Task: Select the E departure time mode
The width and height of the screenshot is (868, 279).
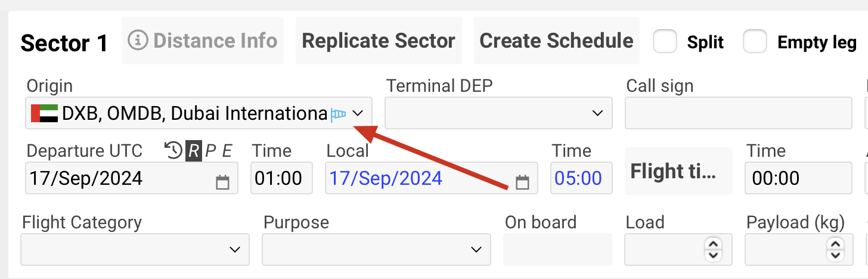Action: pyautogui.click(x=227, y=151)
